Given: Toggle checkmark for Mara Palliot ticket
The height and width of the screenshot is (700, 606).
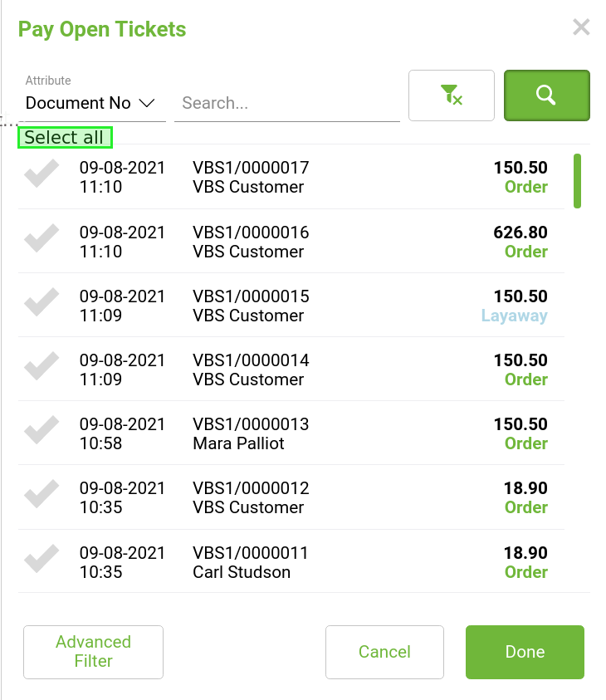Looking at the screenshot, I should point(42,432).
